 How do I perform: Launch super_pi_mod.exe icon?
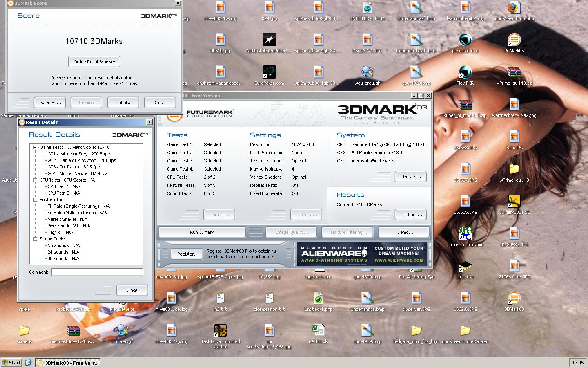(x=465, y=237)
